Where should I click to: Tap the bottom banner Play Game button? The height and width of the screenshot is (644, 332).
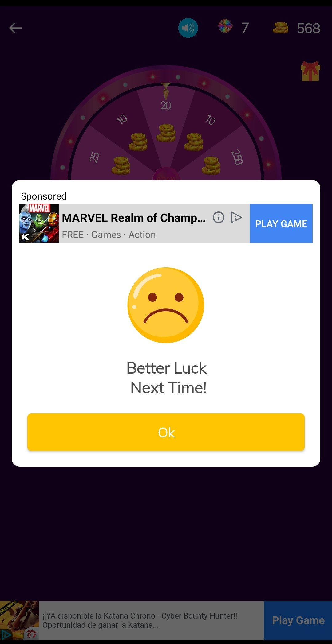pyautogui.click(x=298, y=620)
